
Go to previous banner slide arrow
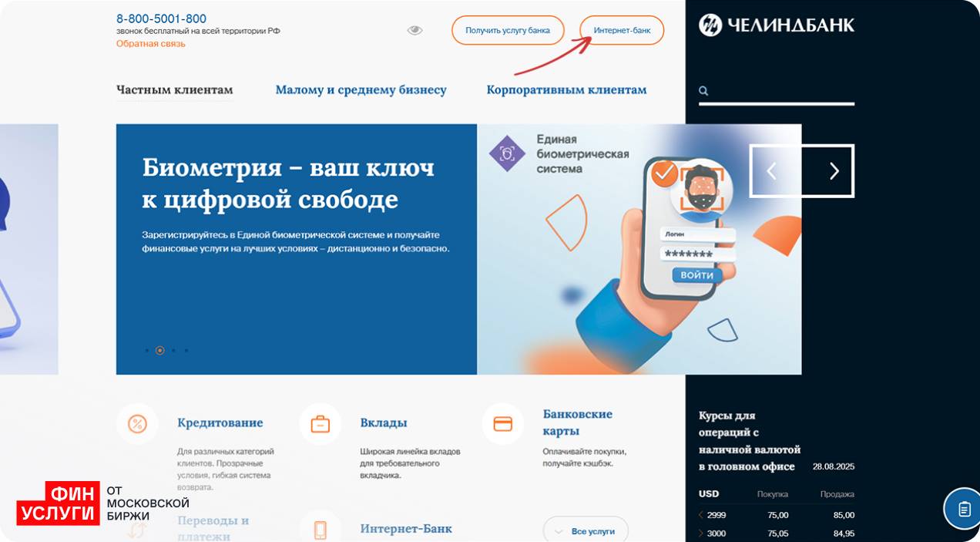[772, 171]
